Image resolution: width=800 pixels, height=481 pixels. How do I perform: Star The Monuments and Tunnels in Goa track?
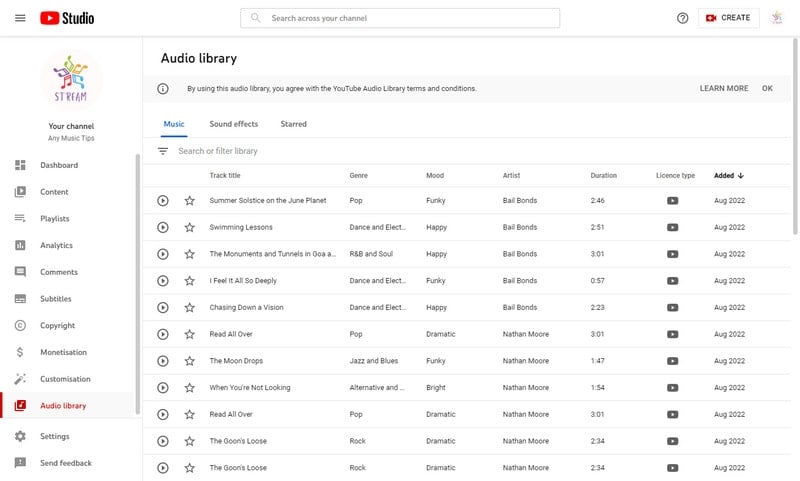pos(189,254)
